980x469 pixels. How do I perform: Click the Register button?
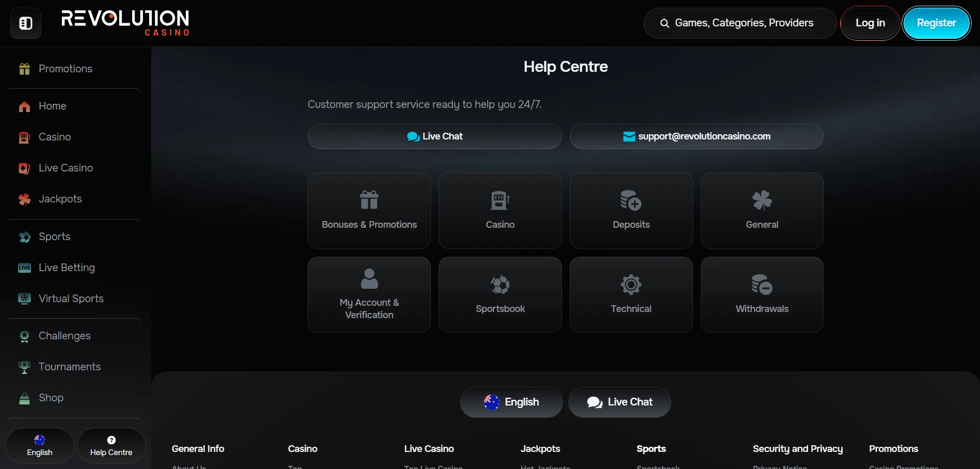[x=936, y=23]
